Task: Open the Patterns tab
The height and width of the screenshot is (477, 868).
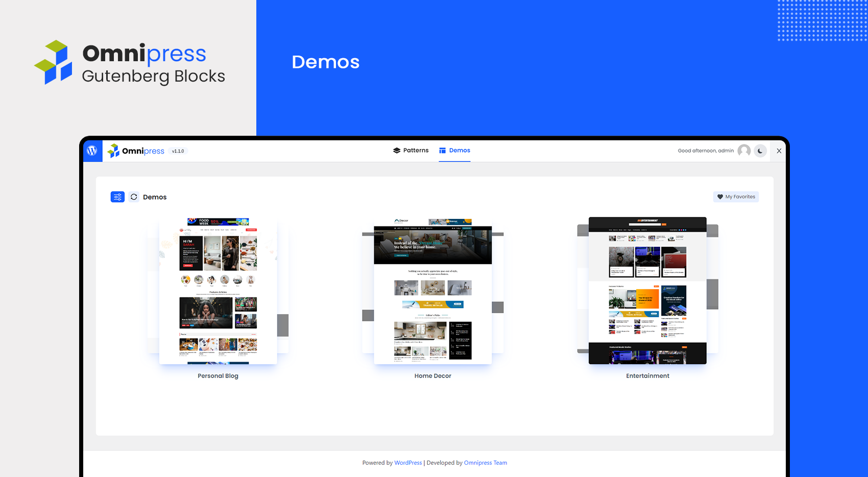Action: [411, 150]
